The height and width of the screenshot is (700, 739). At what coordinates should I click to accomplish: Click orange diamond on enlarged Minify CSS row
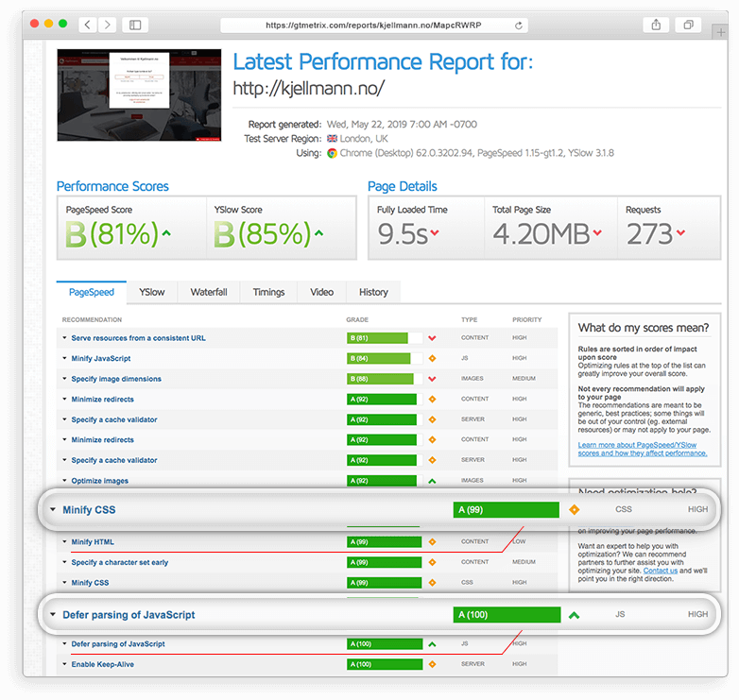pyautogui.click(x=574, y=510)
